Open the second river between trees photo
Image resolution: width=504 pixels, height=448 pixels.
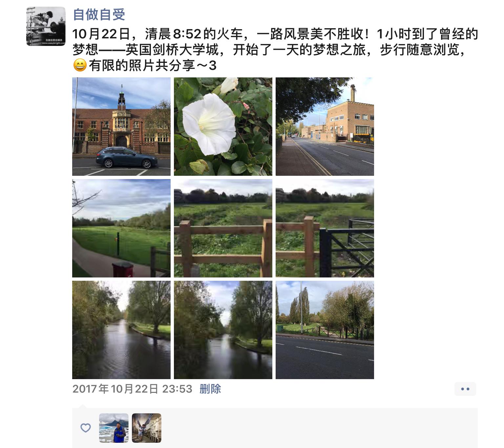223,330
